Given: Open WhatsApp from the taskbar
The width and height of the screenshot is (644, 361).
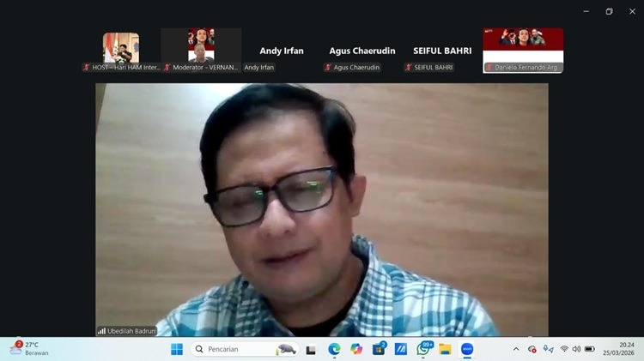Looking at the screenshot, I should coord(423,349).
